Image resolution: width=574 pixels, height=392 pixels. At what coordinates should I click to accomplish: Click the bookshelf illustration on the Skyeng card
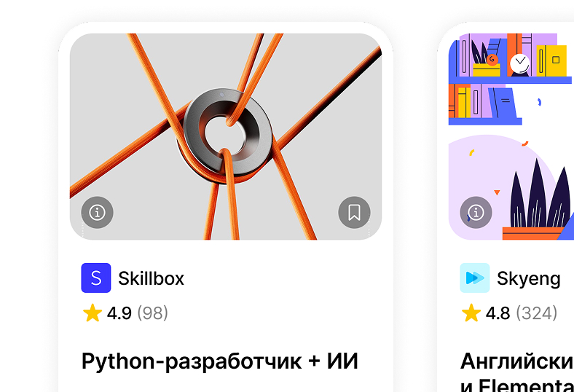(510, 79)
